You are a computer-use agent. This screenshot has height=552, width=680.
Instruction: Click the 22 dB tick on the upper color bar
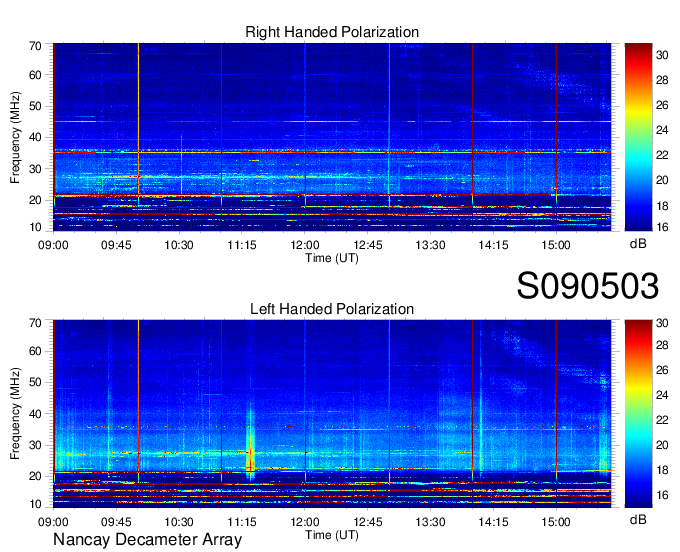tap(662, 155)
